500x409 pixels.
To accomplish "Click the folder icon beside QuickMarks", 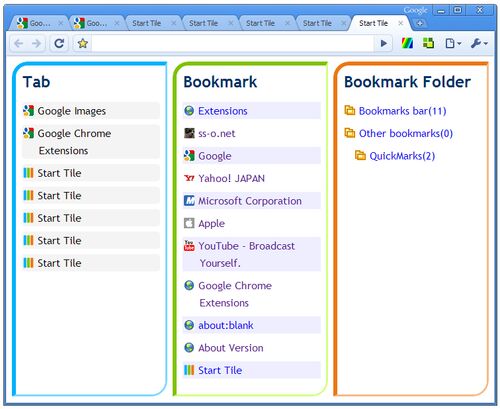I will (360, 155).
